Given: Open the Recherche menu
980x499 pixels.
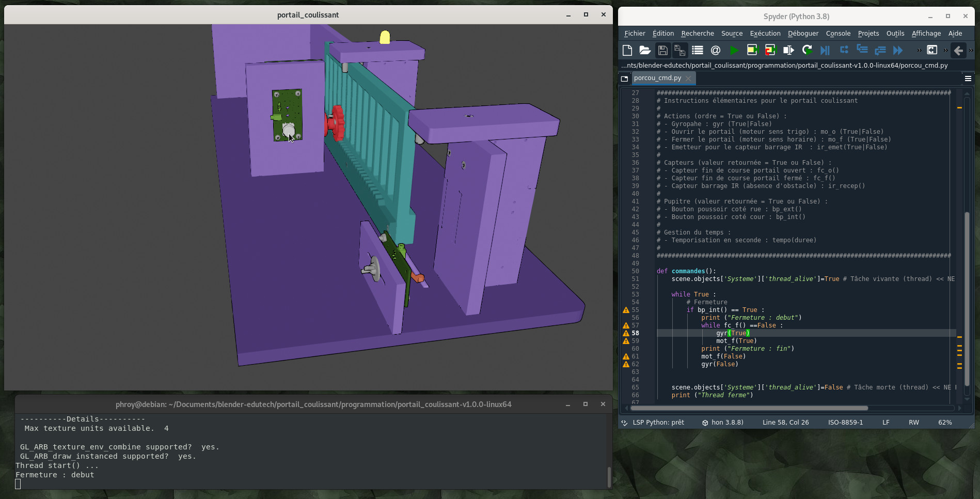Looking at the screenshot, I should (x=698, y=33).
